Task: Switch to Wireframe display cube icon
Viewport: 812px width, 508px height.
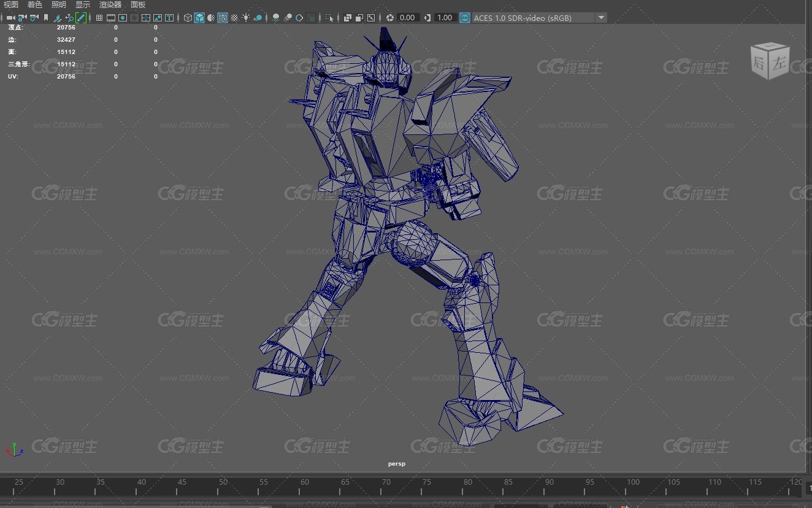Action: [x=188, y=18]
